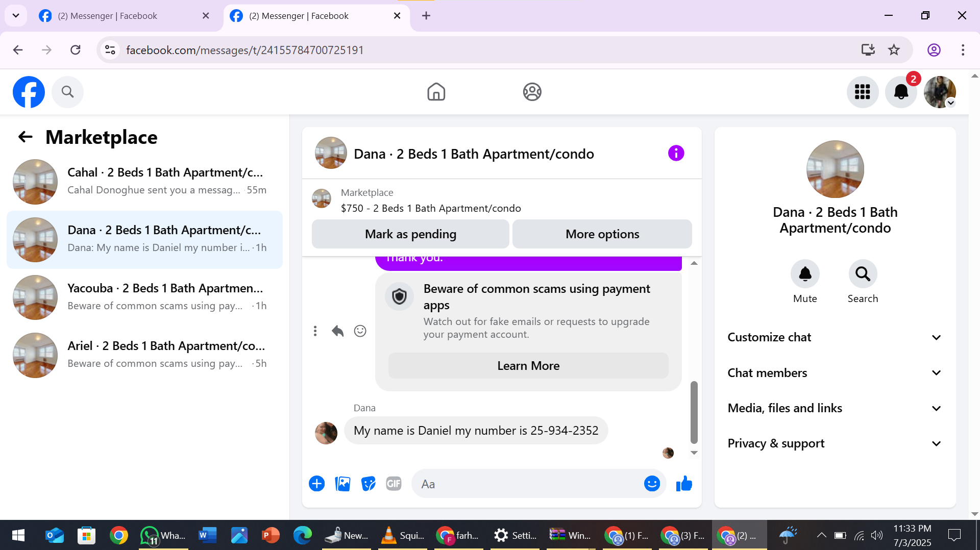This screenshot has width=980, height=550.
Task: Click the address bar URL
Action: pos(244,50)
